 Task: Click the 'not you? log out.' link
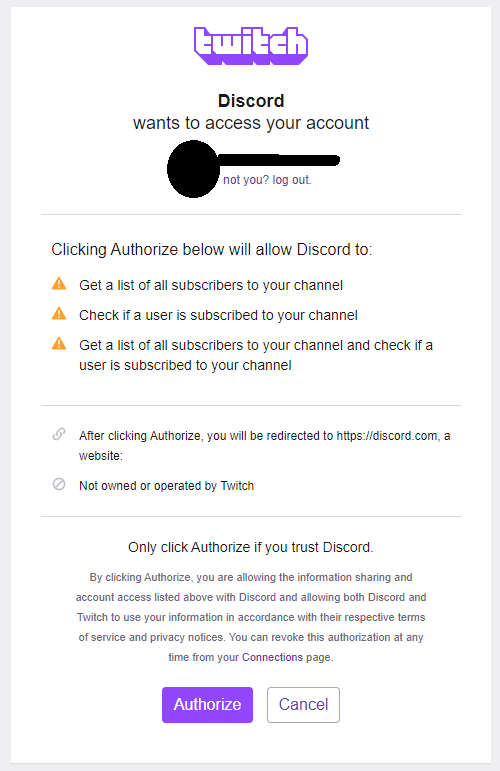(267, 180)
